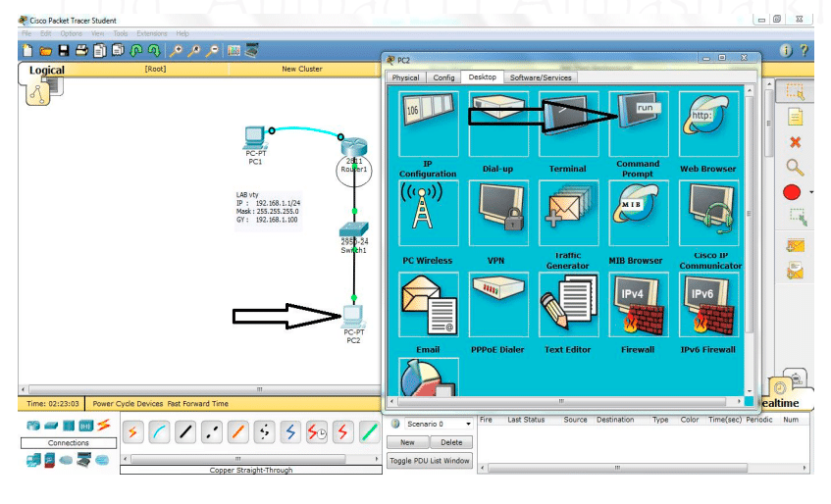Click Power Cycle Devices
The width and height of the screenshot is (831, 504).
pyautogui.click(x=128, y=403)
